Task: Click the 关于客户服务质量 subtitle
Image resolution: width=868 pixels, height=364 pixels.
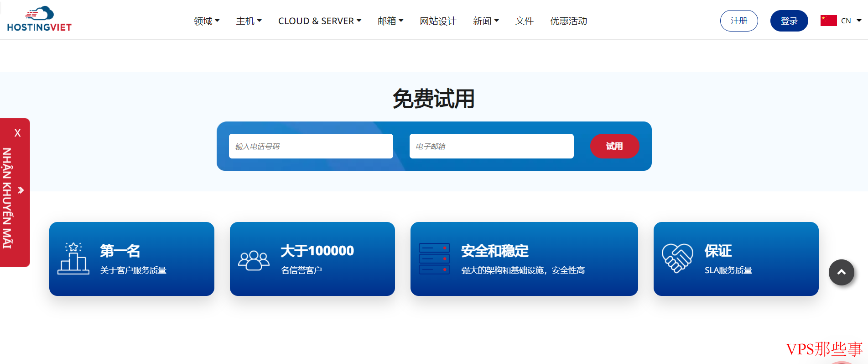Action: click(x=133, y=270)
